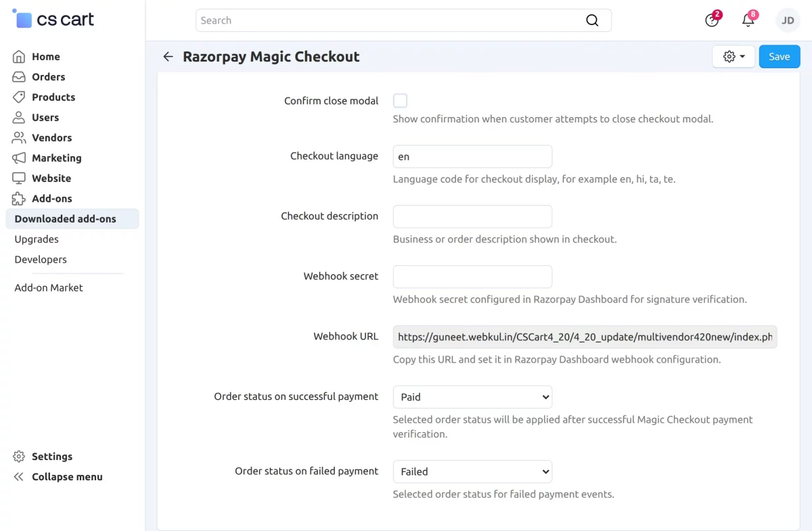Open the help icon with badge 2

[712, 20]
